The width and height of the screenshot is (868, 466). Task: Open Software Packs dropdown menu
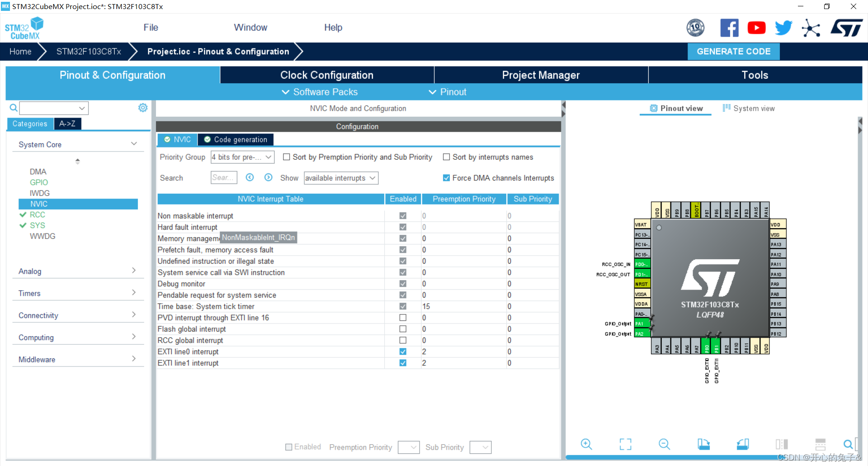pyautogui.click(x=320, y=92)
